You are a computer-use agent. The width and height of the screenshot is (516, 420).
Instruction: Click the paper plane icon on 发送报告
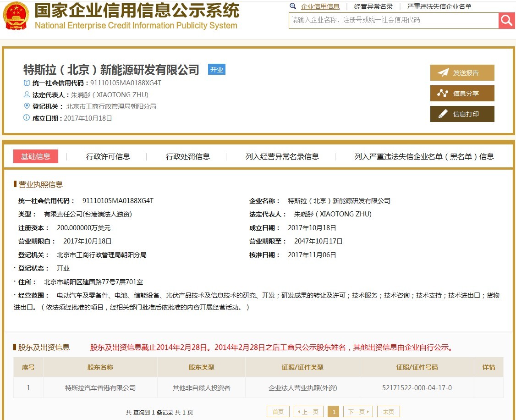coord(443,73)
